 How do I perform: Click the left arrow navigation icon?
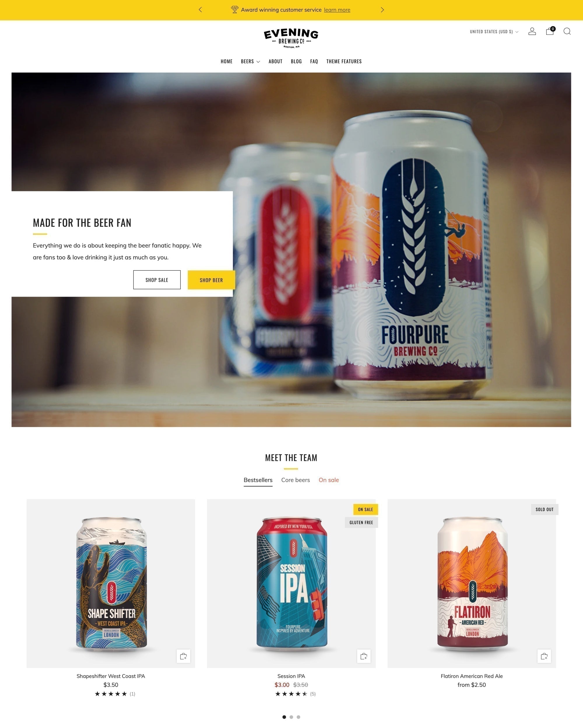201,10
